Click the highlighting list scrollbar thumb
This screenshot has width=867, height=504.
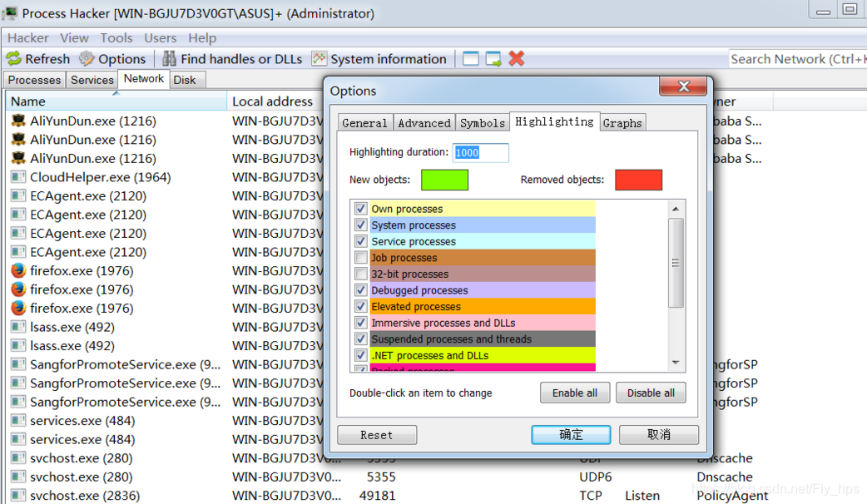coord(676,263)
